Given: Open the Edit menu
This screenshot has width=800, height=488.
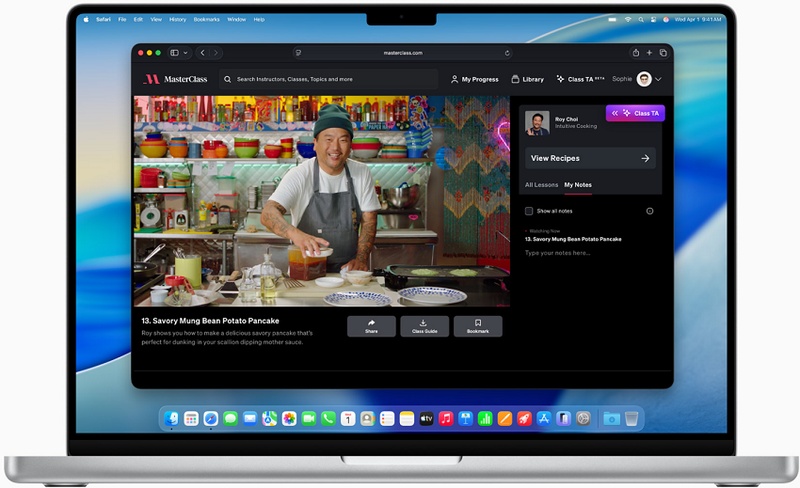Looking at the screenshot, I should [x=138, y=19].
